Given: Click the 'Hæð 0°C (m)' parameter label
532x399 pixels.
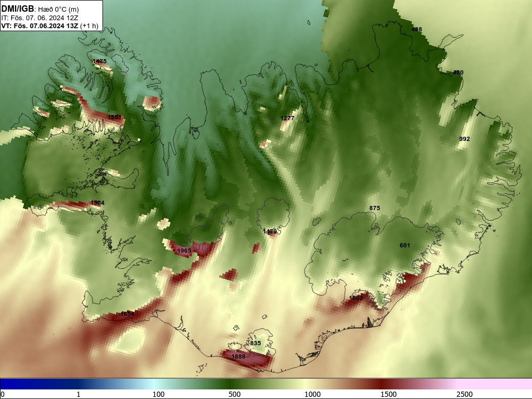Looking at the screenshot, I should [x=58, y=10].
